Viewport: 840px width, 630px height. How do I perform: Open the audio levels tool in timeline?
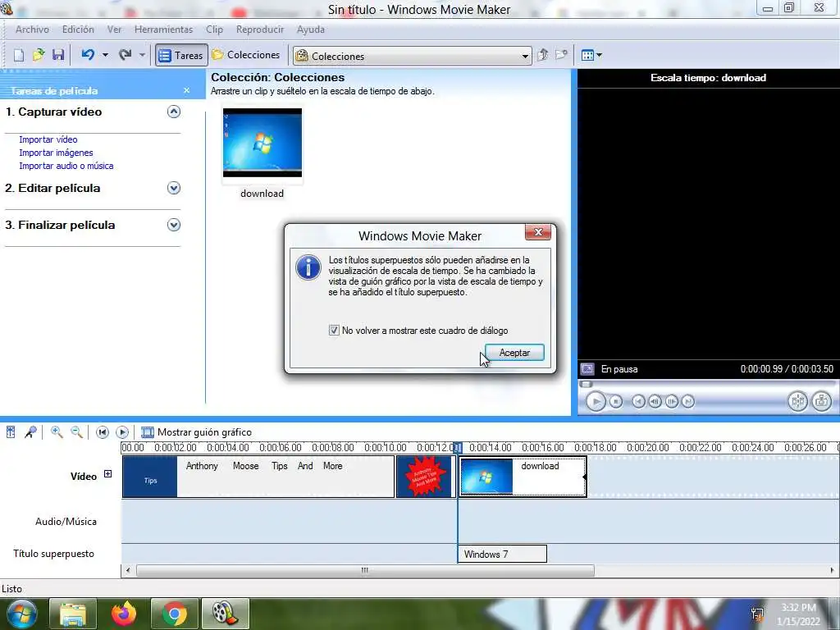pyautogui.click(x=11, y=431)
